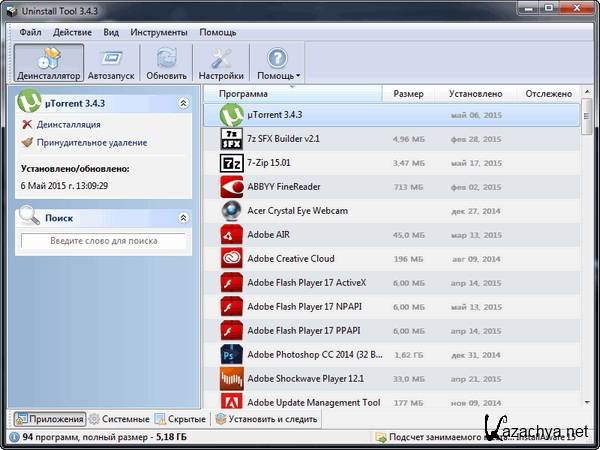600x450 pixels.
Task: Select the ABBYY FineReader icon
Action: (232, 186)
